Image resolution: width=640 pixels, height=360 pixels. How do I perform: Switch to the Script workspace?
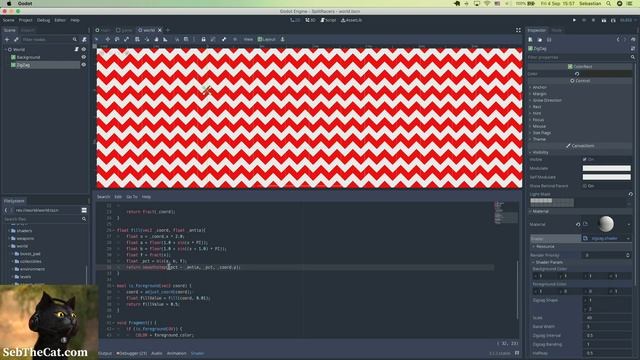328,20
